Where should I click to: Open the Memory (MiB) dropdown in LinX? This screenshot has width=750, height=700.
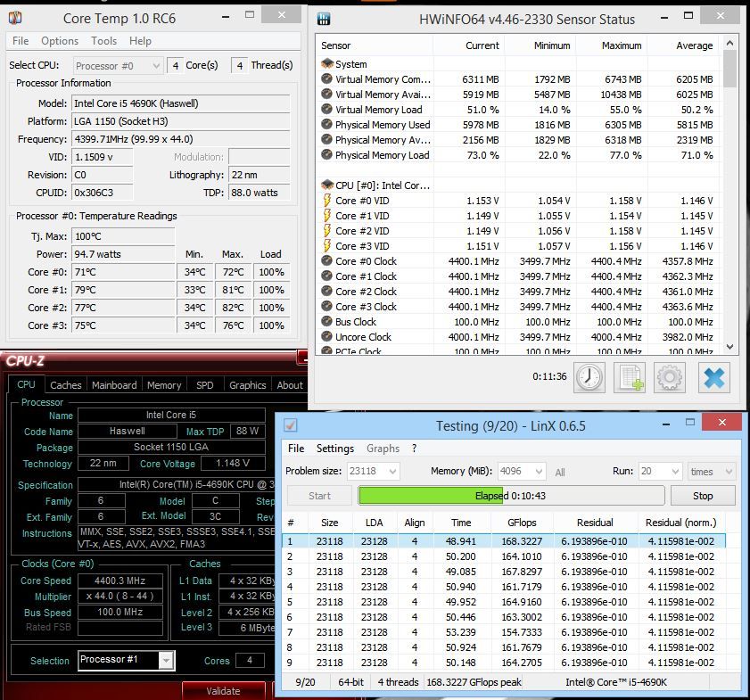[x=522, y=472]
